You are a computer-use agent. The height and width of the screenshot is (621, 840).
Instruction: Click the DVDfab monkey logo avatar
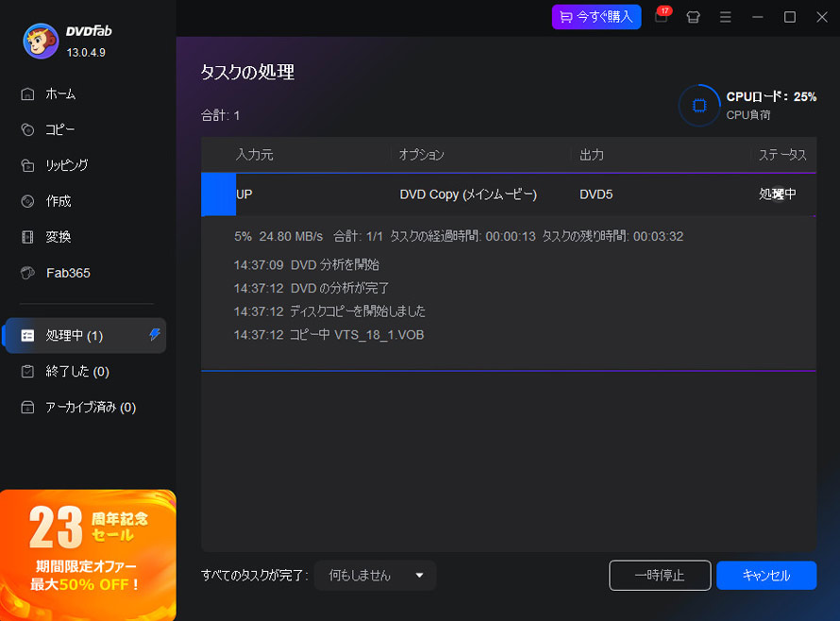click(40, 41)
